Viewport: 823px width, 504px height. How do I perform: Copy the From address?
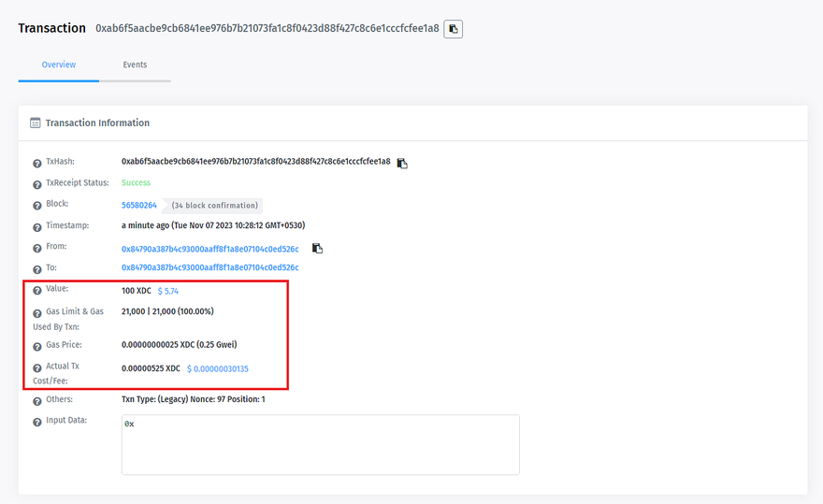[317, 249]
